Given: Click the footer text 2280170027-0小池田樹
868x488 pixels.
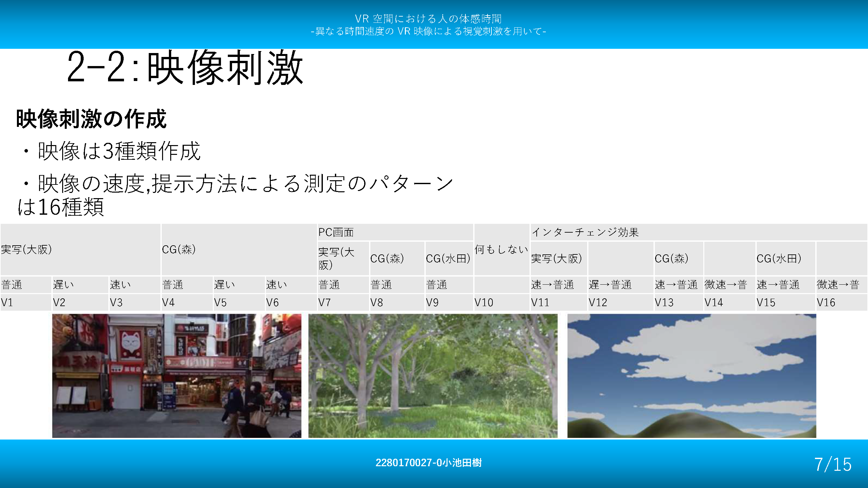Looking at the screenshot, I should point(429,463).
